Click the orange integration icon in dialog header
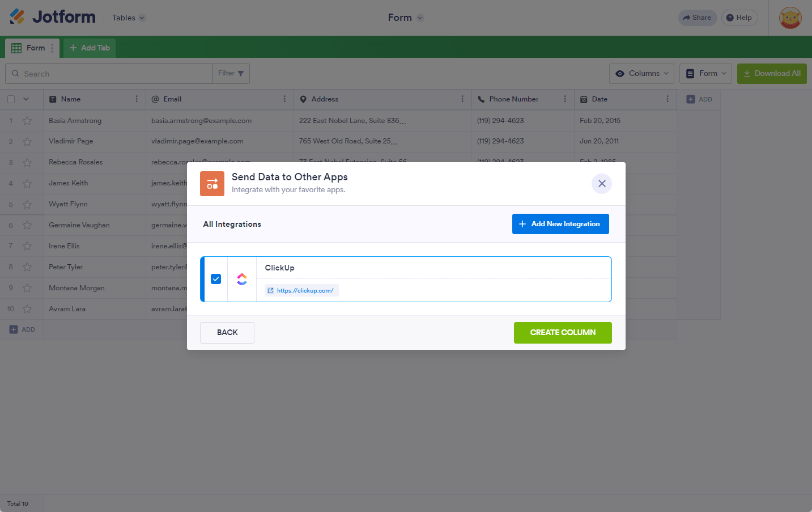 click(x=212, y=184)
